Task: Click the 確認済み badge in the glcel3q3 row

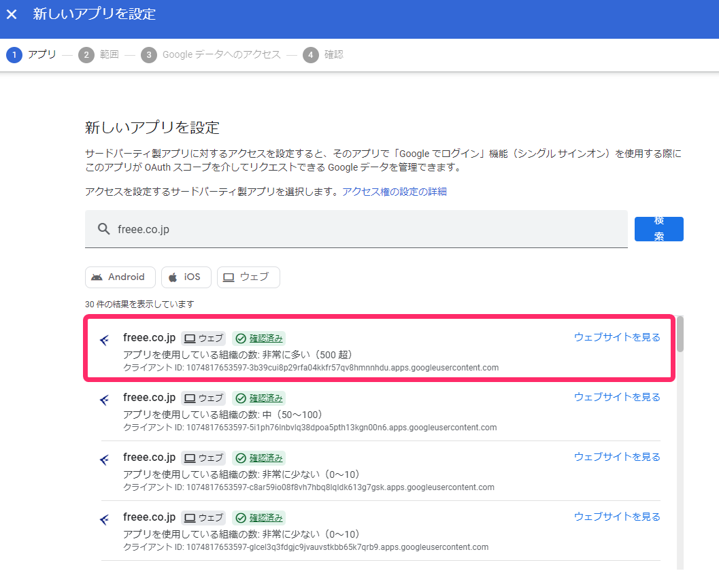Action: click(x=259, y=518)
